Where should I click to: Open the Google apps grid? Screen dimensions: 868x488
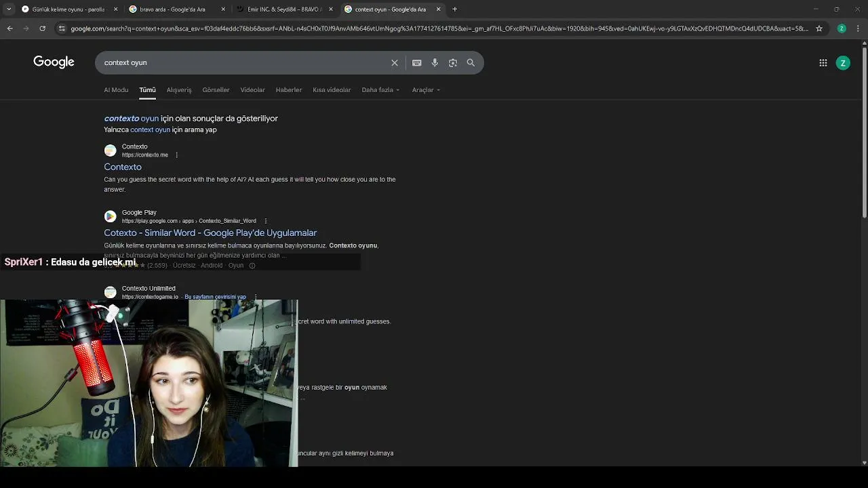pyautogui.click(x=823, y=63)
